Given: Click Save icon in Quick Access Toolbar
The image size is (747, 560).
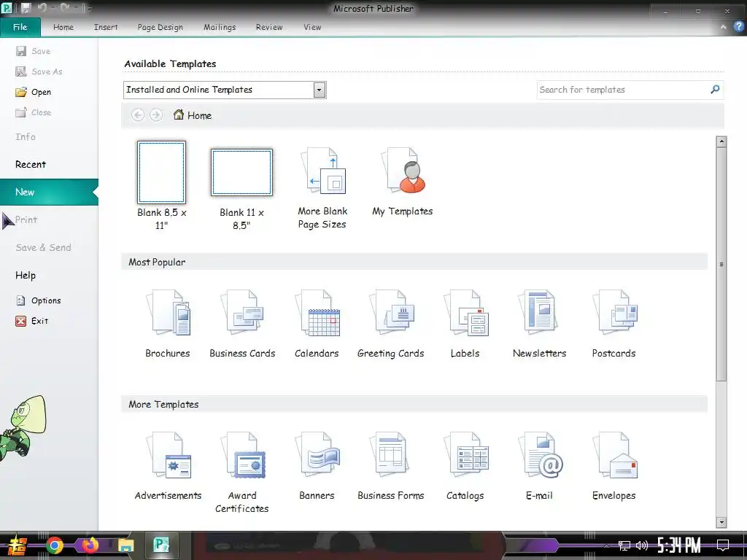Looking at the screenshot, I should (26, 8).
